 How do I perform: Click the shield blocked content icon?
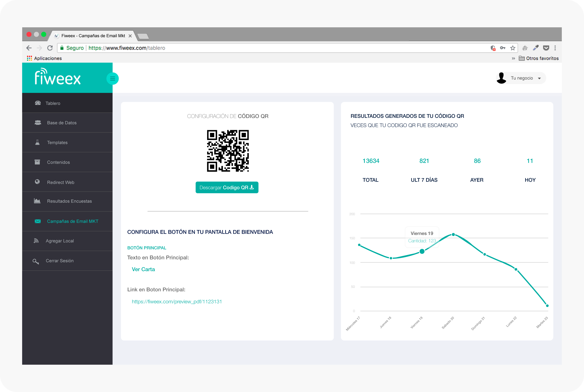coord(493,48)
